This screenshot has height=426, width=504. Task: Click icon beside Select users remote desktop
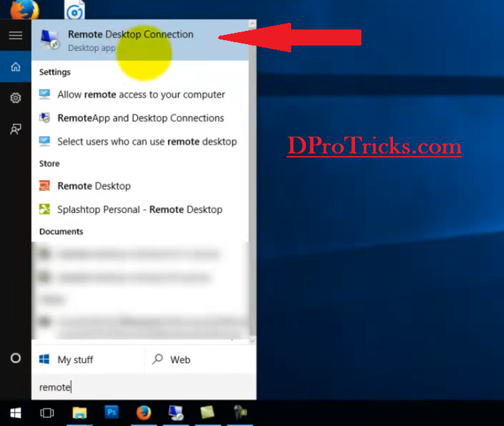coord(45,141)
